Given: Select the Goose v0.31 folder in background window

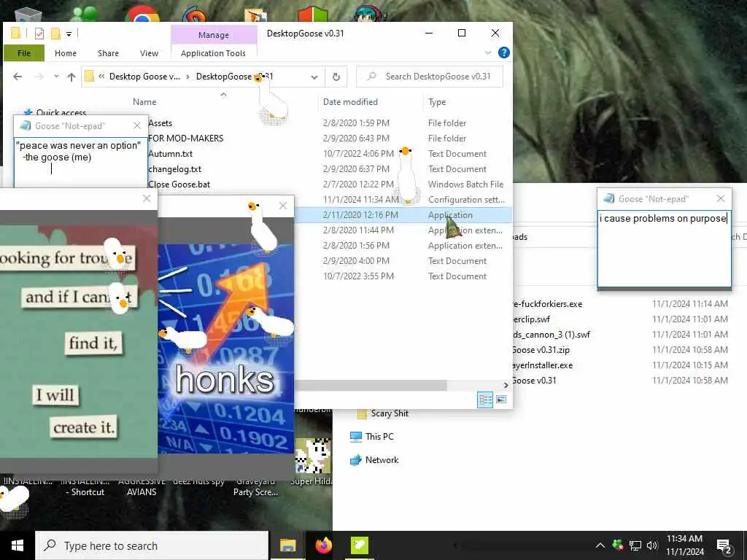Looking at the screenshot, I should click(534, 381).
